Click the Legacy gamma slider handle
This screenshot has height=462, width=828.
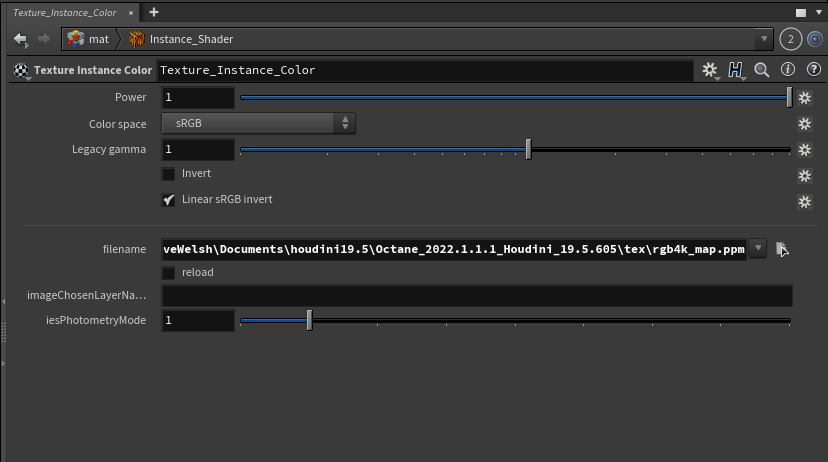pos(528,149)
